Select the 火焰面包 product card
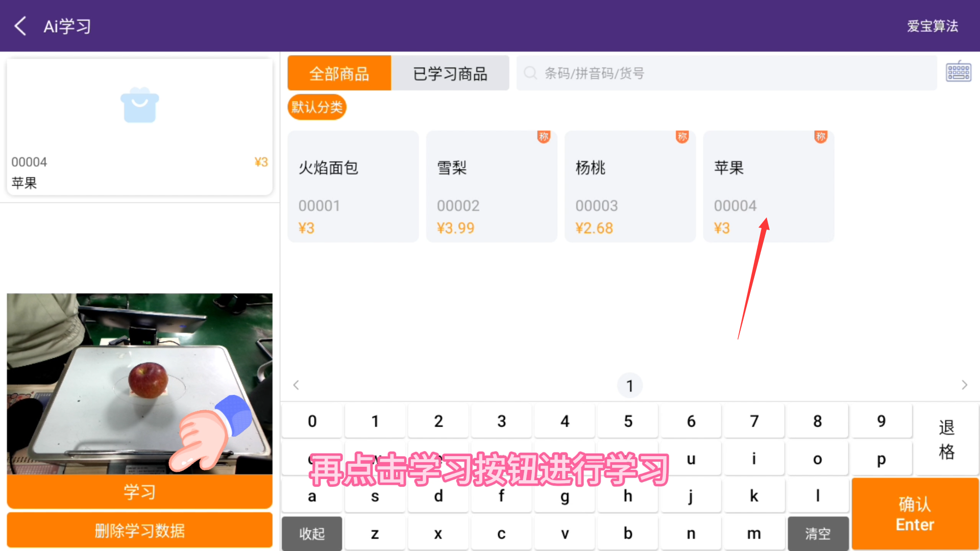The height and width of the screenshot is (551, 980). tap(353, 186)
